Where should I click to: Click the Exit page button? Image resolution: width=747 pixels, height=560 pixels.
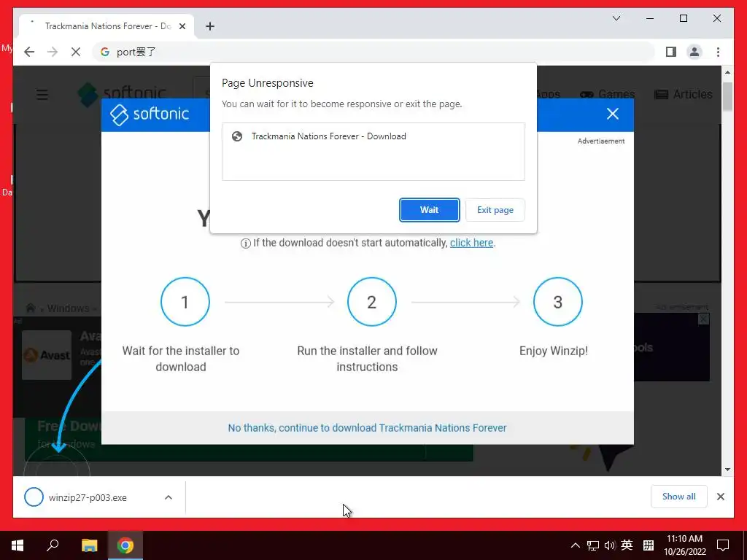(495, 210)
